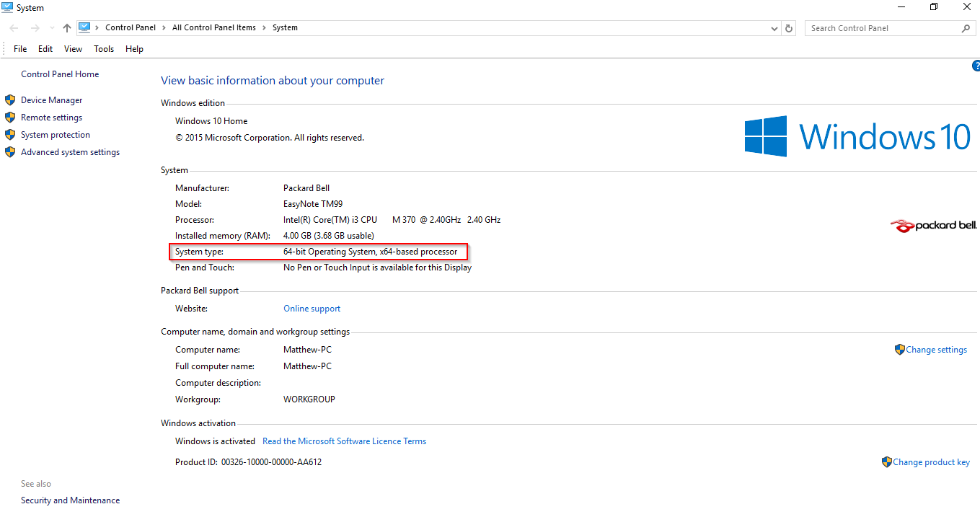Screen dimensions: 980x517
Task: Open the Online support link
Action: pos(312,309)
